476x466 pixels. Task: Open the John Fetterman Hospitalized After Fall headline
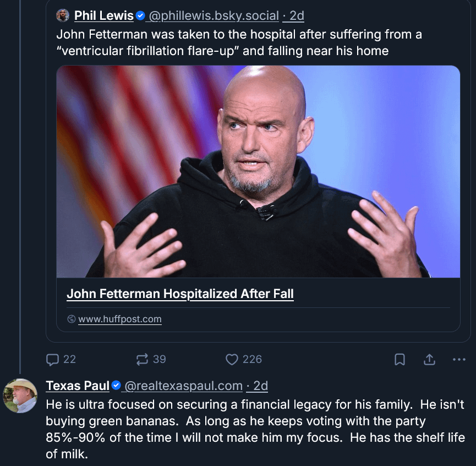180,294
